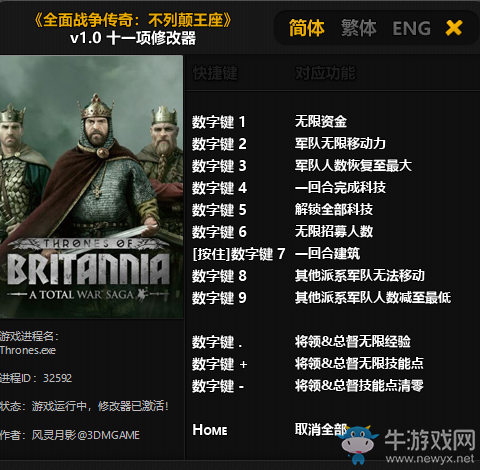This screenshot has width=480, height=470.
Task: Close the trainer with the yellow X
Action: pyautogui.click(x=454, y=28)
